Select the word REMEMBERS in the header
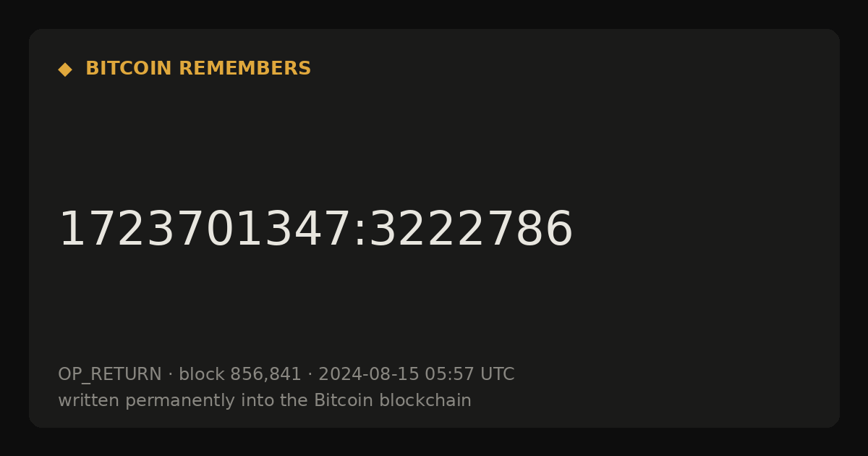 (244, 69)
